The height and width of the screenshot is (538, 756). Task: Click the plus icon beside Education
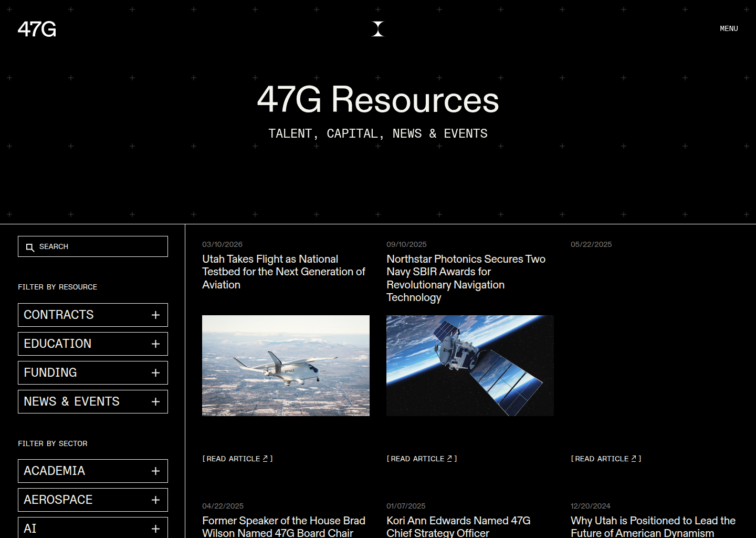(x=155, y=344)
